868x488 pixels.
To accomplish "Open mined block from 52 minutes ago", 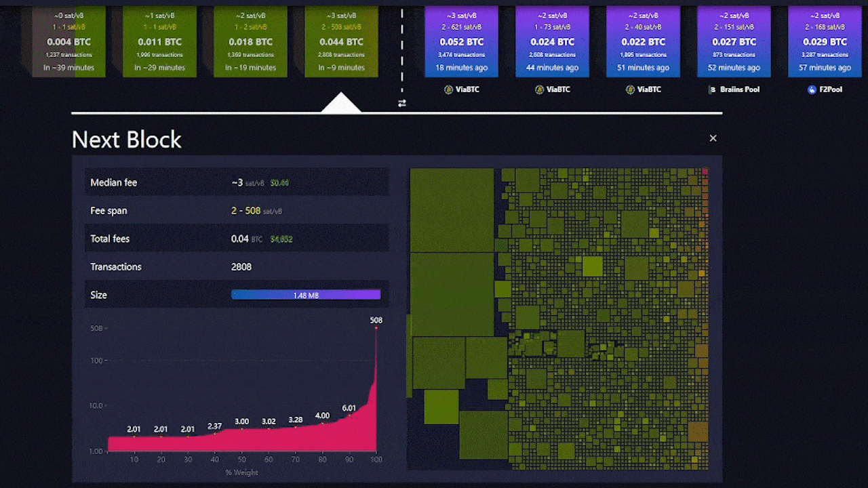I will (734, 42).
